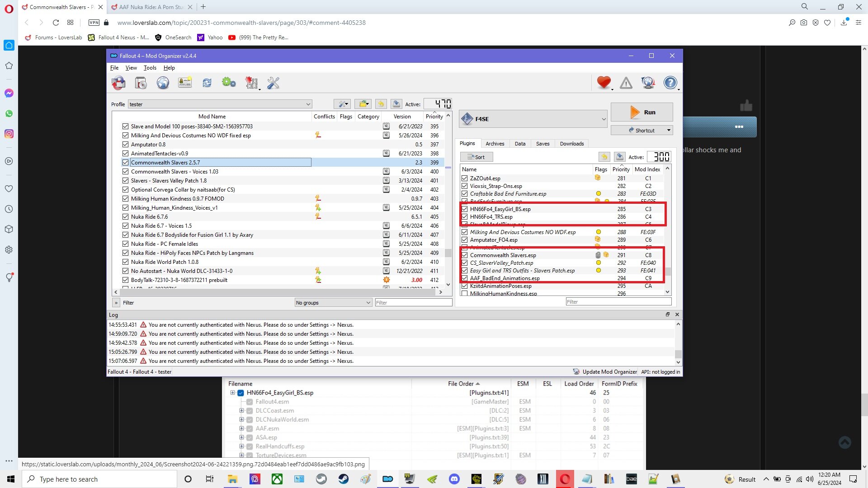This screenshot has height=488, width=868.
Task: Disable the Nuka Ride World Patch 1.0.8 mod
Action: [x=126, y=262]
